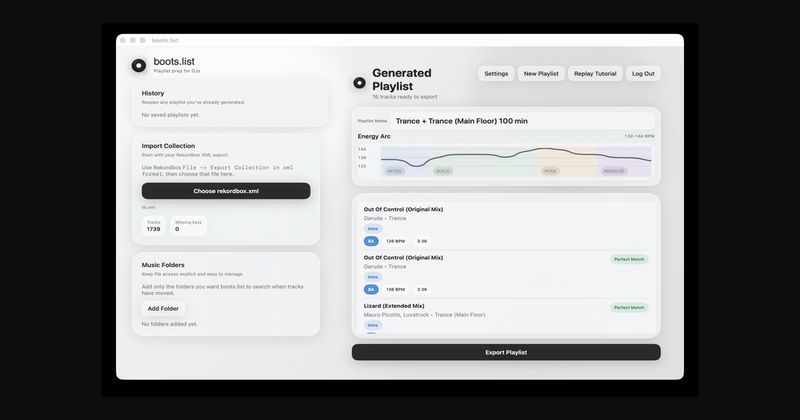Select the PEAK segment label in Energy Arc

tap(550, 171)
